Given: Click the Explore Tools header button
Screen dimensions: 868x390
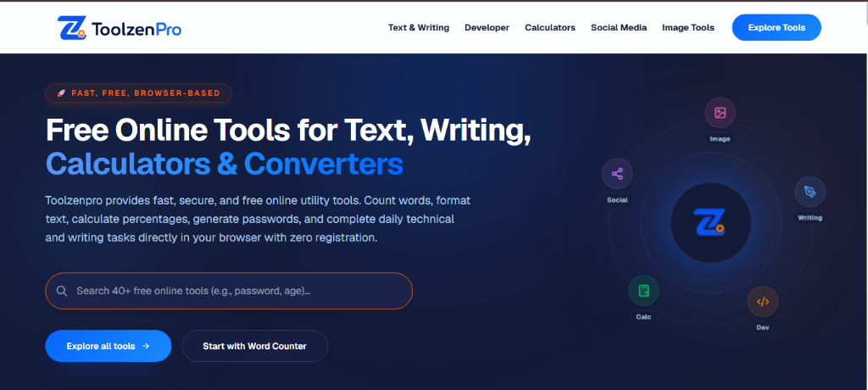Looking at the screenshot, I should [776, 28].
